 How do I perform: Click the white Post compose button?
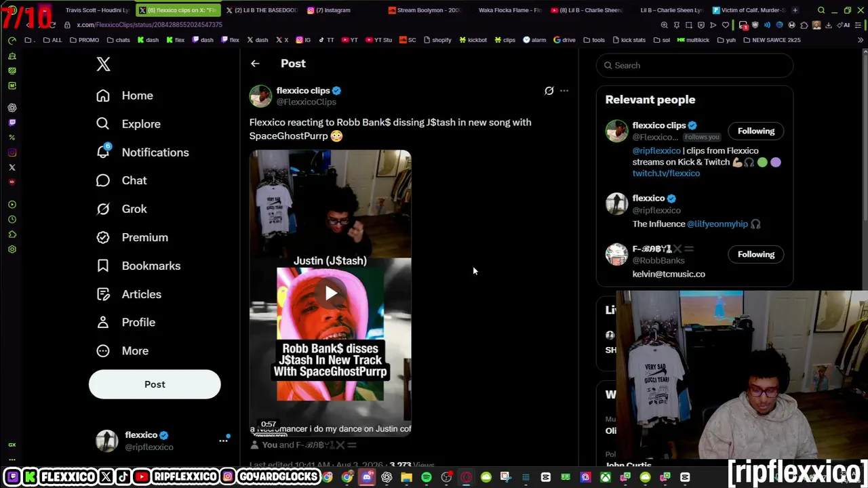pos(155,384)
